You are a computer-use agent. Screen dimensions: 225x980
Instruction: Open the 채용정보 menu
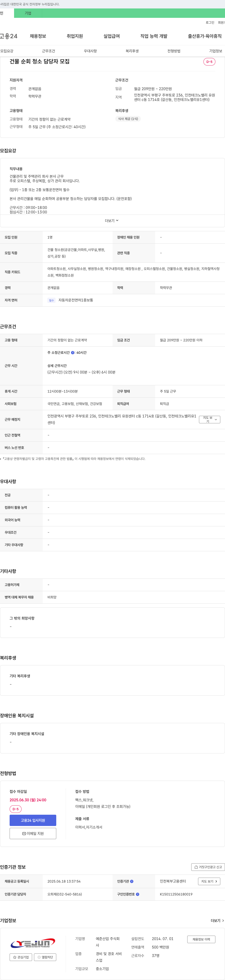tap(38, 36)
